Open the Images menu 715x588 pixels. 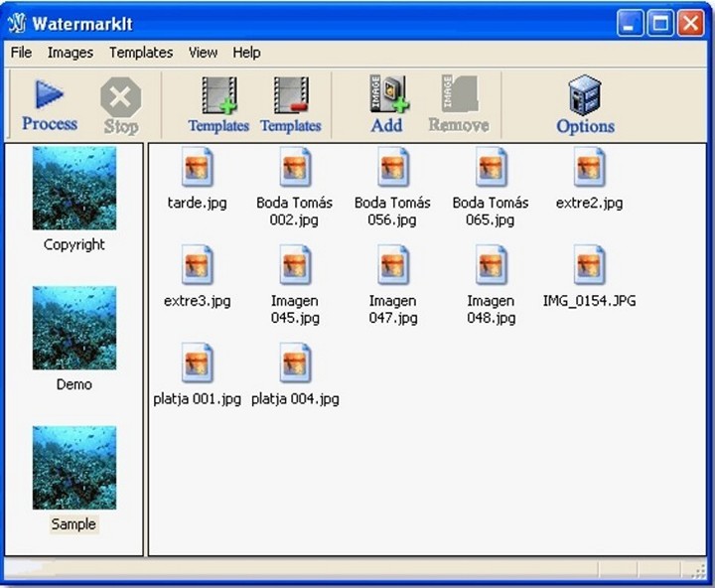[71, 53]
